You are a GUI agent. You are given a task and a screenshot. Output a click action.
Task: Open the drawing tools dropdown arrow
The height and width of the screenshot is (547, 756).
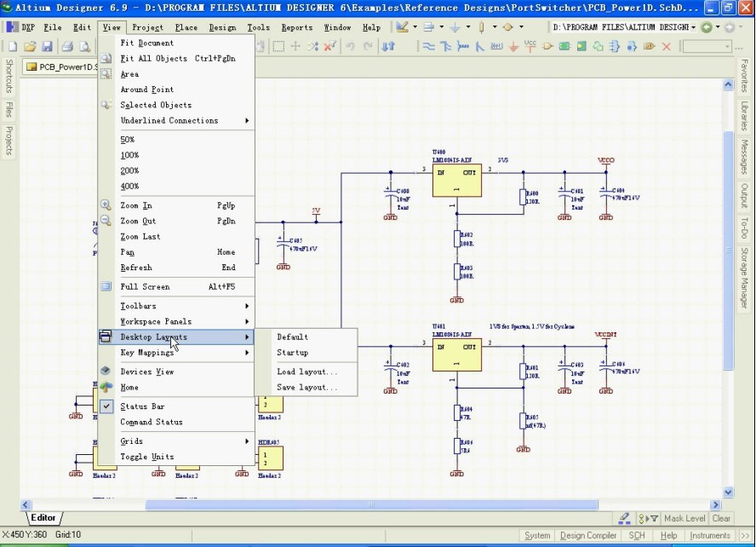[x=415, y=27]
